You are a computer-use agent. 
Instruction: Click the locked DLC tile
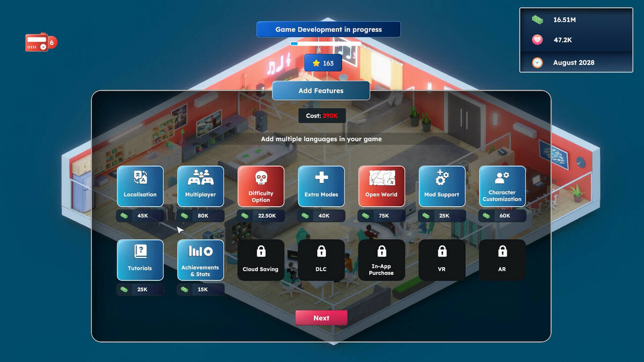[321, 260]
